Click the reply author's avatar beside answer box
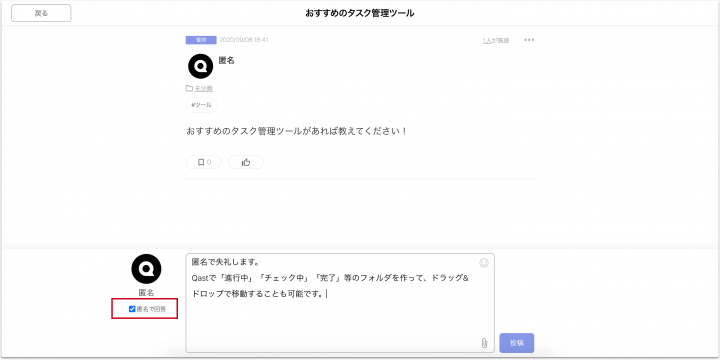 (146, 269)
